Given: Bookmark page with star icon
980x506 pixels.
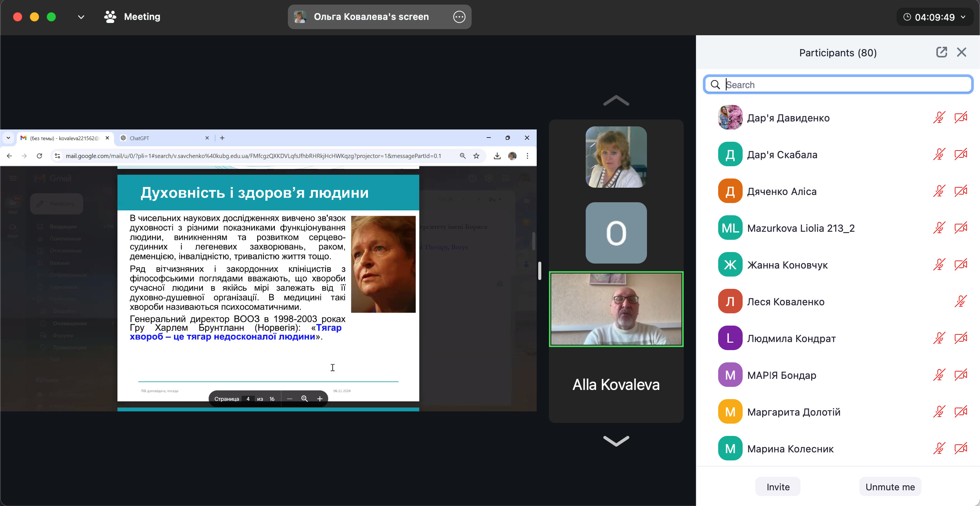Looking at the screenshot, I should (x=476, y=156).
